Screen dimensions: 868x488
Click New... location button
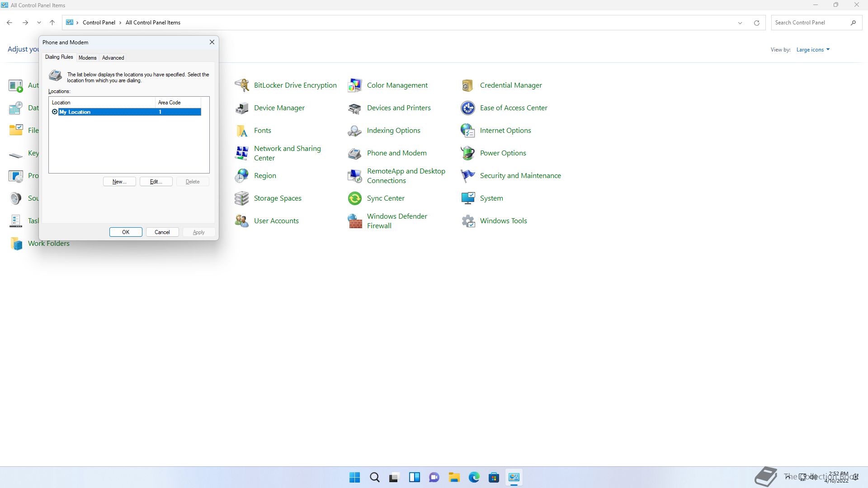119,182
